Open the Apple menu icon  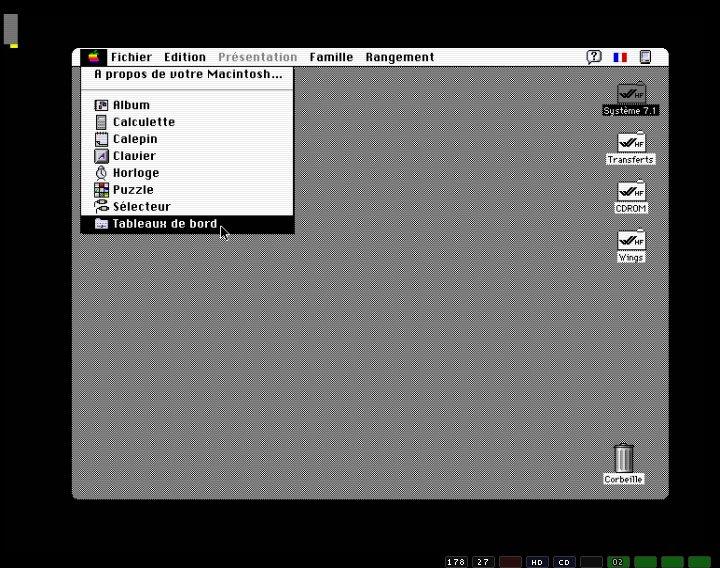tap(94, 57)
